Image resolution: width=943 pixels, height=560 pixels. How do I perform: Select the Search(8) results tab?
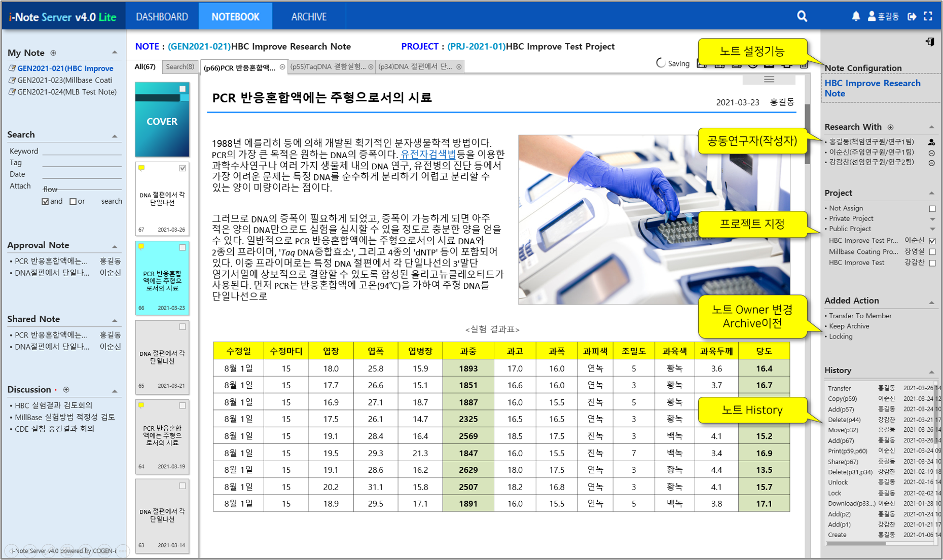point(179,66)
